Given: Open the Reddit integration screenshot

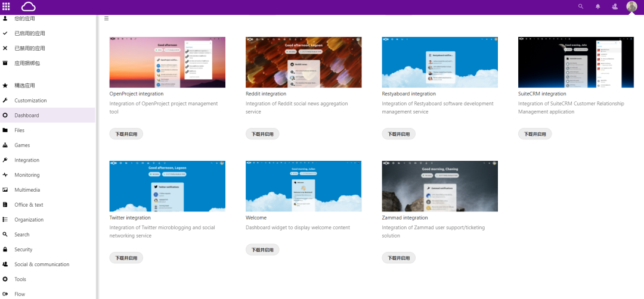Looking at the screenshot, I should (x=304, y=62).
